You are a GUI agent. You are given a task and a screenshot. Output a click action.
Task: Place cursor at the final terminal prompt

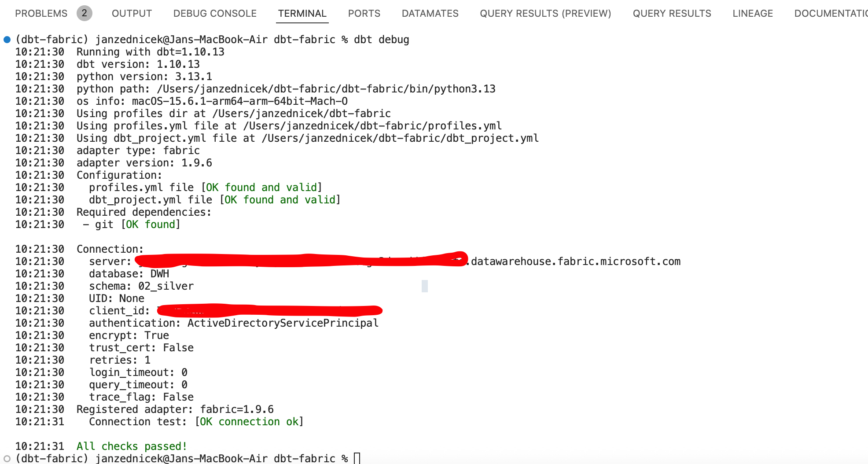tap(357, 459)
